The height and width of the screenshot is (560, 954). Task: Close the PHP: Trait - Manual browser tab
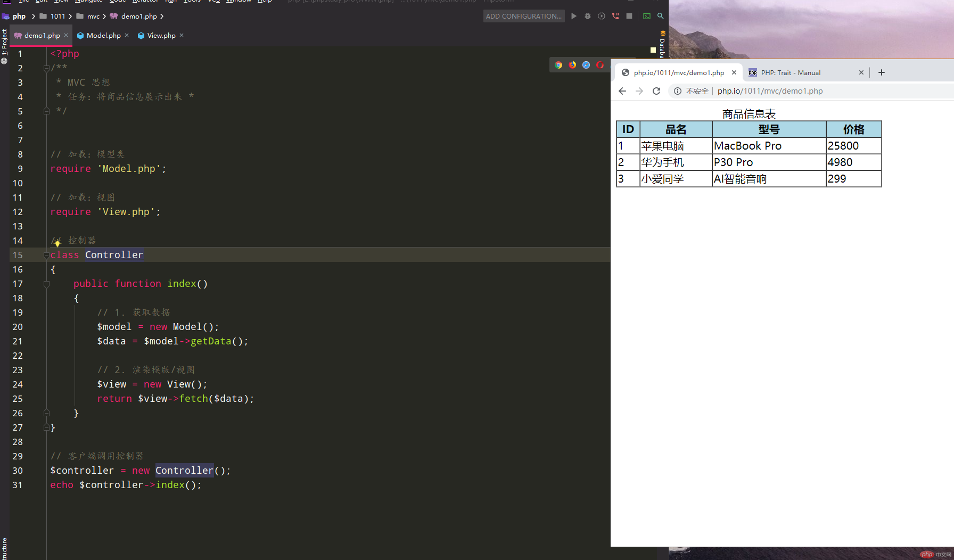(x=861, y=72)
